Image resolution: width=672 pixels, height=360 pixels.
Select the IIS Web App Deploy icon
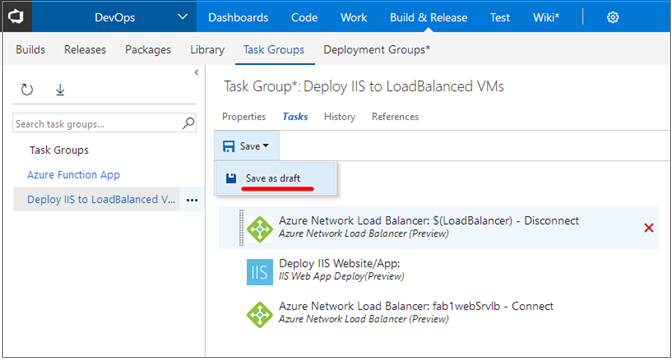pyautogui.click(x=260, y=272)
